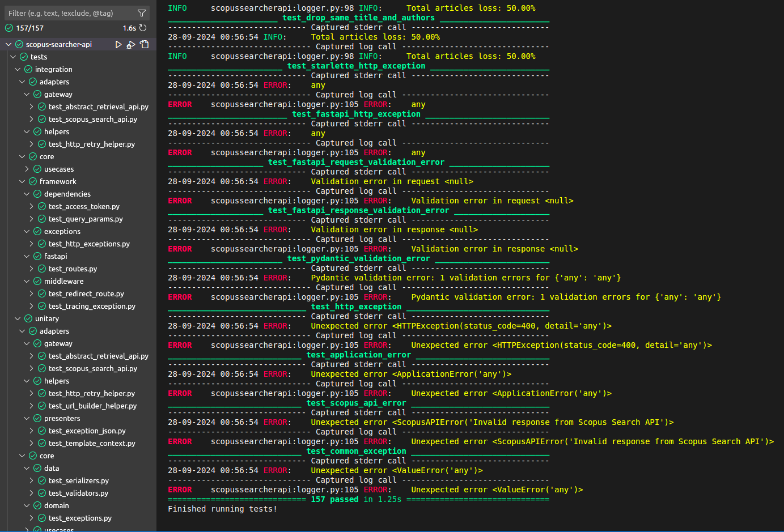
Task: Collapse the scopus-searcher-api root node
Action: 9,44
